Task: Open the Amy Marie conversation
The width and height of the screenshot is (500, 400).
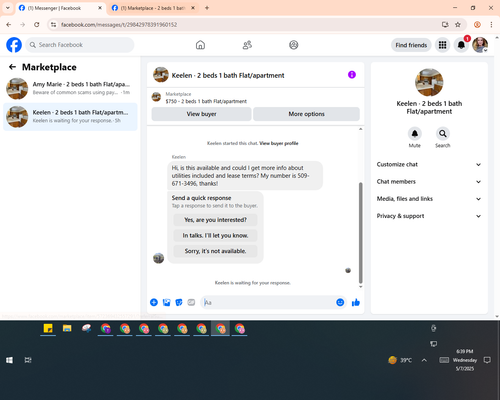Action: 70,89
